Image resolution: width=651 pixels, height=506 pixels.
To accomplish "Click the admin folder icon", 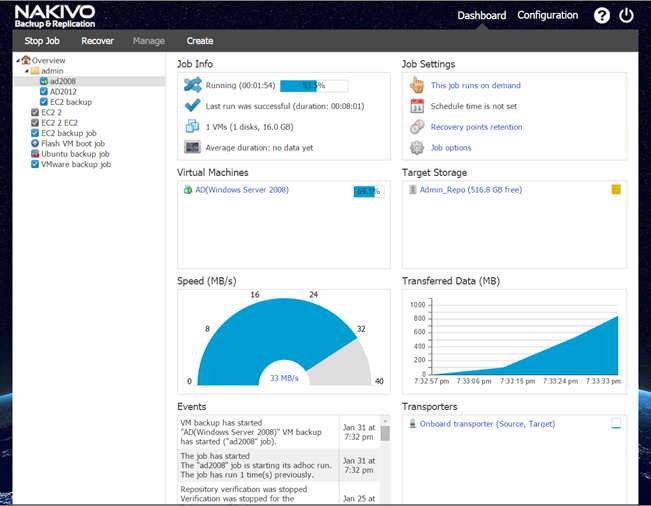I will point(35,71).
